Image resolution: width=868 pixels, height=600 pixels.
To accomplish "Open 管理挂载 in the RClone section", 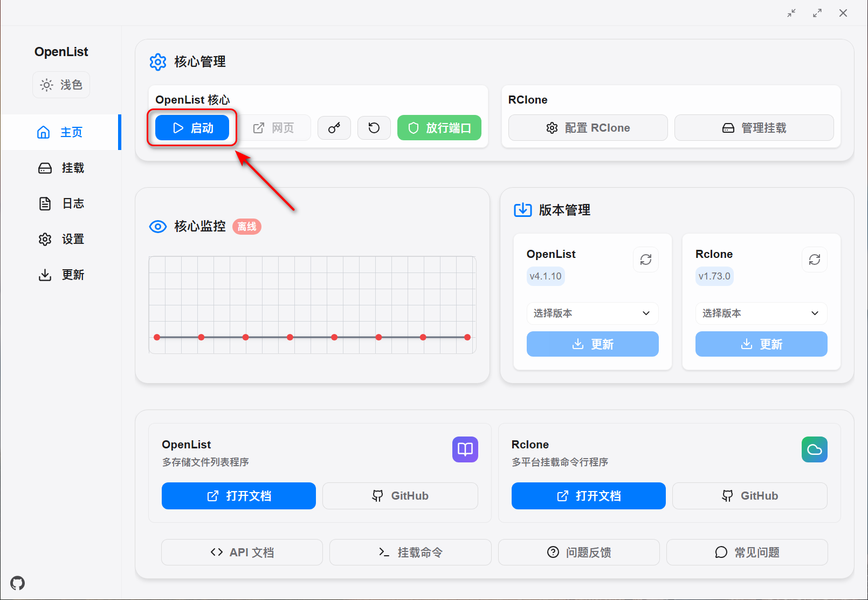I will tap(754, 128).
